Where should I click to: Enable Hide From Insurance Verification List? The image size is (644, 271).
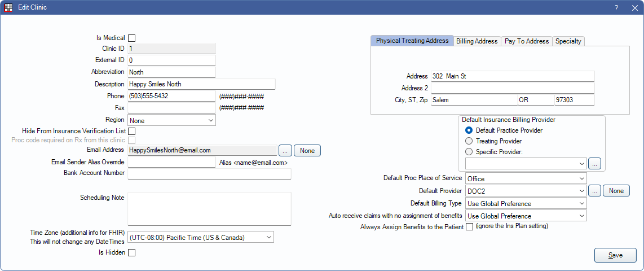(132, 131)
